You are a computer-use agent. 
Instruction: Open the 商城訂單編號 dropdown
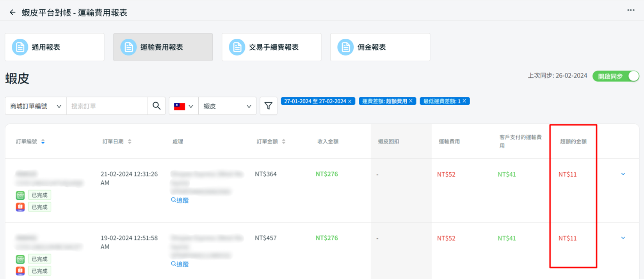tap(36, 106)
